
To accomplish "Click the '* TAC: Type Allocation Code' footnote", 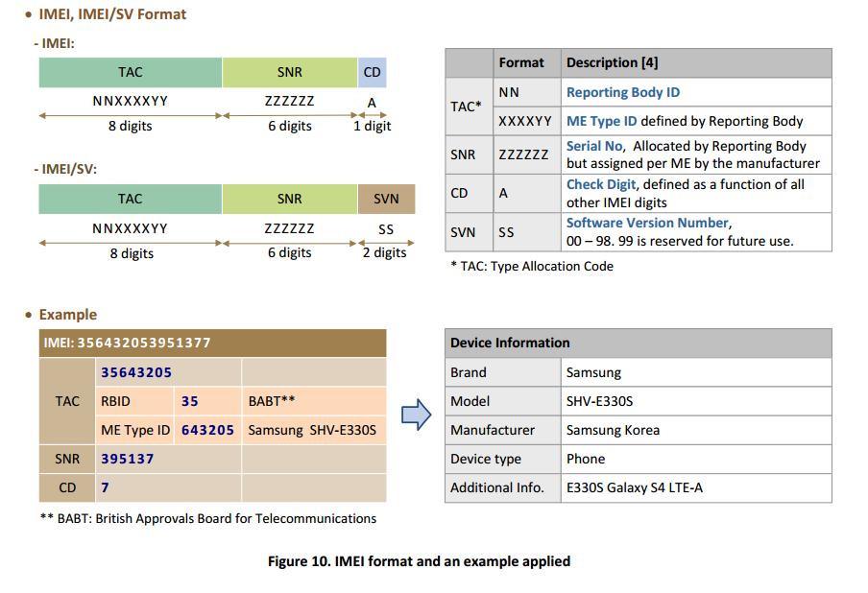I will [532, 267].
